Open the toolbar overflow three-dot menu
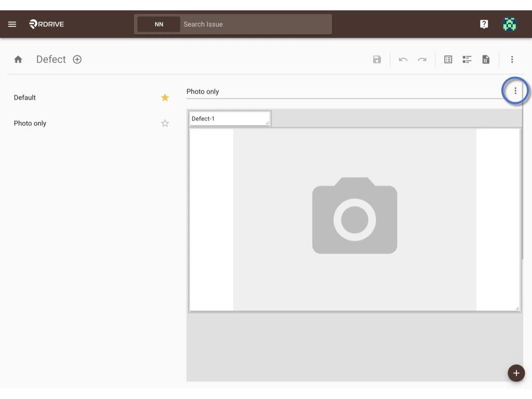The width and height of the screenshot is (532, 399). [512, 59]
